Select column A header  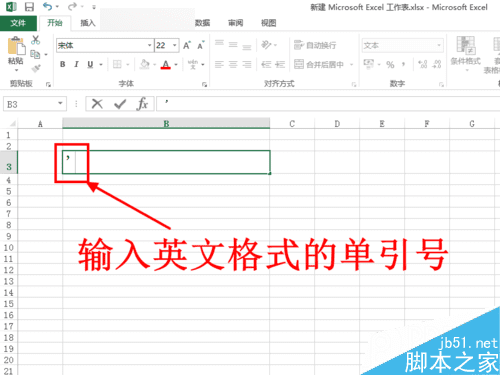click(40, 124)
